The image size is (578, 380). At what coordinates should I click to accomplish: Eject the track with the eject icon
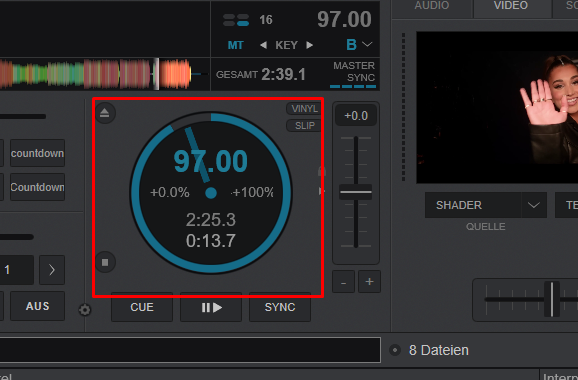coord(105,113)
